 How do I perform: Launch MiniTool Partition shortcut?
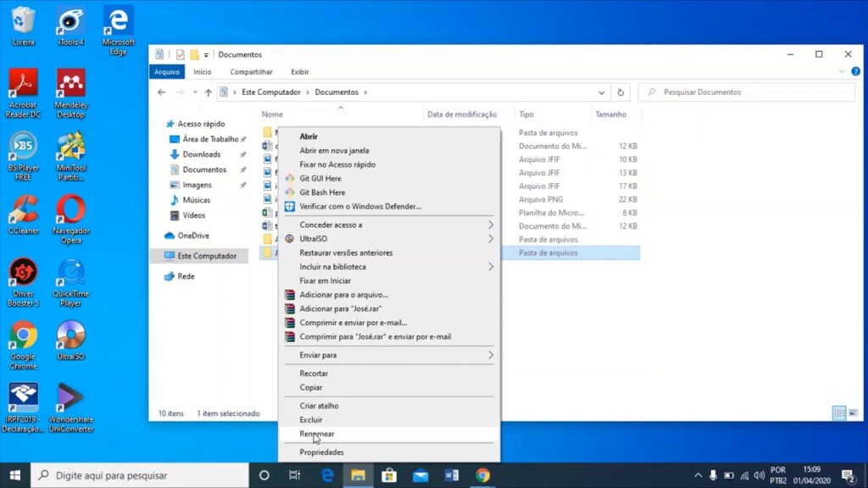pos(71,156)
